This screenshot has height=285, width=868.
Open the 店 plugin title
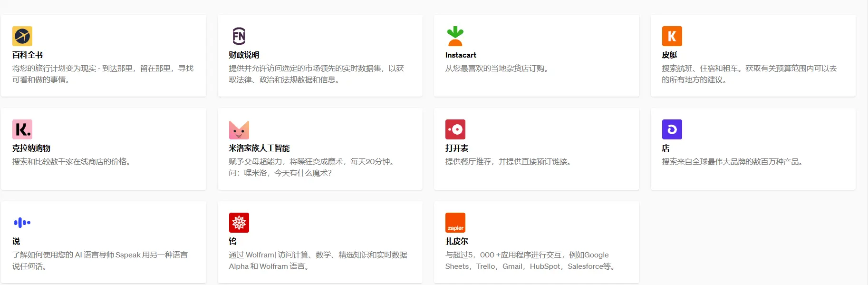coord(666,148)
